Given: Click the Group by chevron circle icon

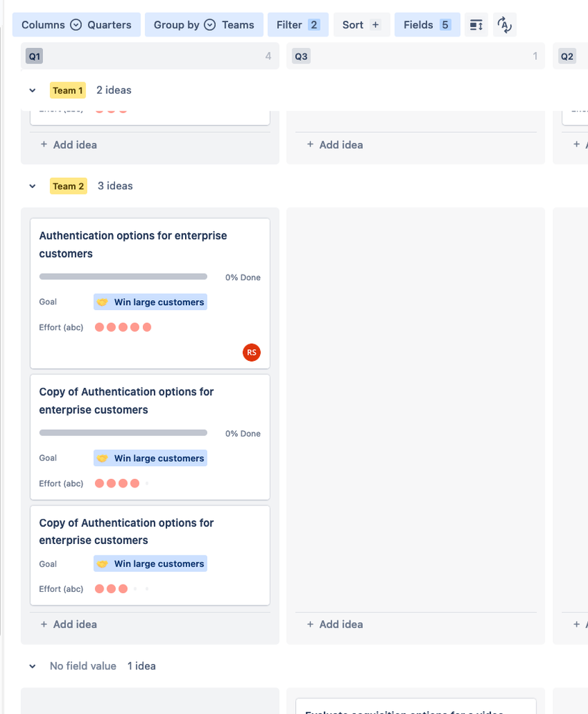Looking at the screenshot, I should pyautogui.click(x=210, y=24).
